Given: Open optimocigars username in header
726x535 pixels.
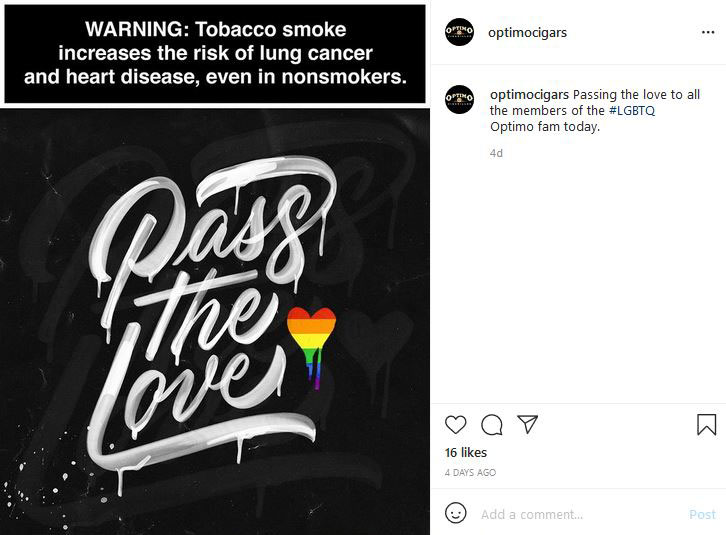Looking at the screenshot, I should click(x=527, y=32).
